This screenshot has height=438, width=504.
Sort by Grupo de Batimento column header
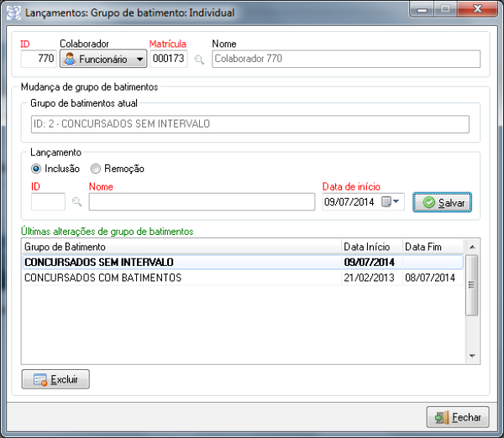(181, 247)
